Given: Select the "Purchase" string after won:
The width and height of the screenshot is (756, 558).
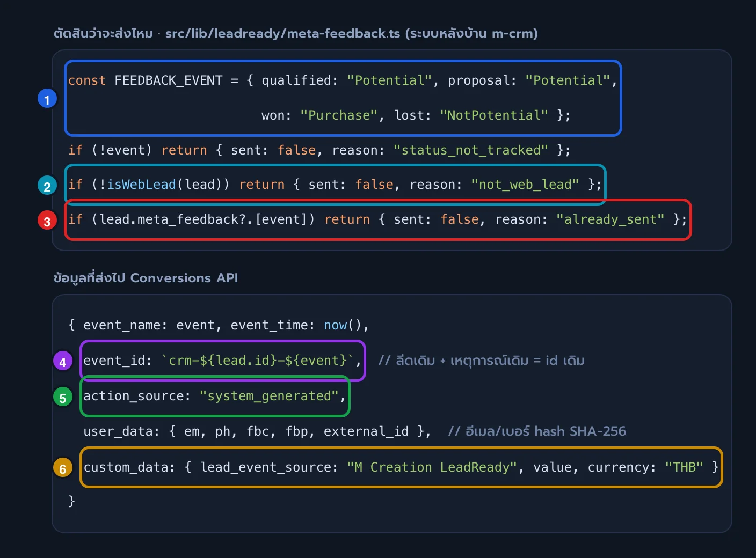Looking at the screenshot, I should pos(339,115).
